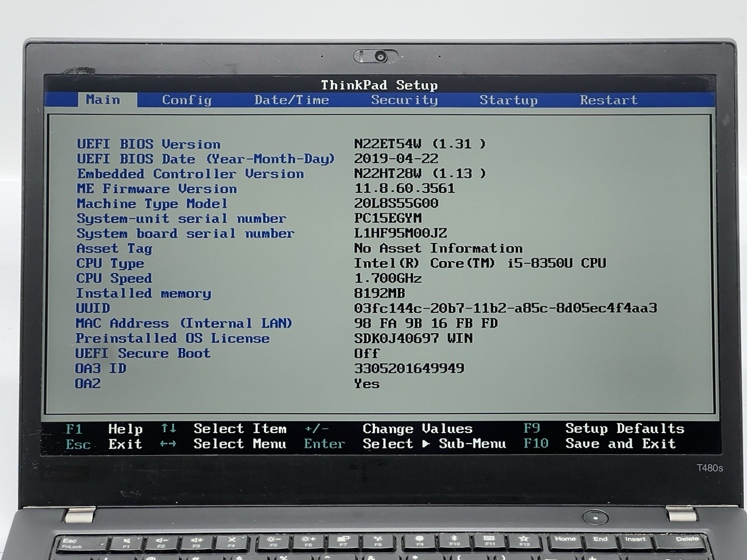The width and height of the screenshot is (747, 560).
Task: Select the BIOS date value 2019-04-22
Action: click(x=396, y=158)
